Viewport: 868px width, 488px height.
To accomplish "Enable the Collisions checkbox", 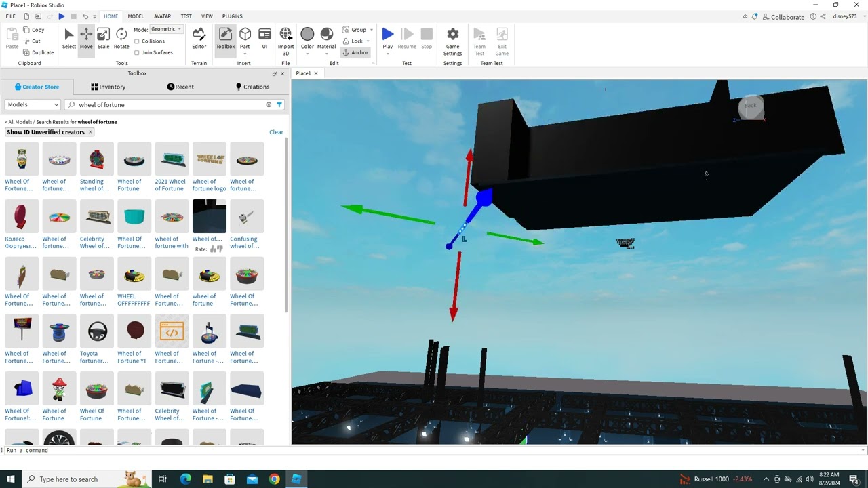I will [x=137, y=41].
